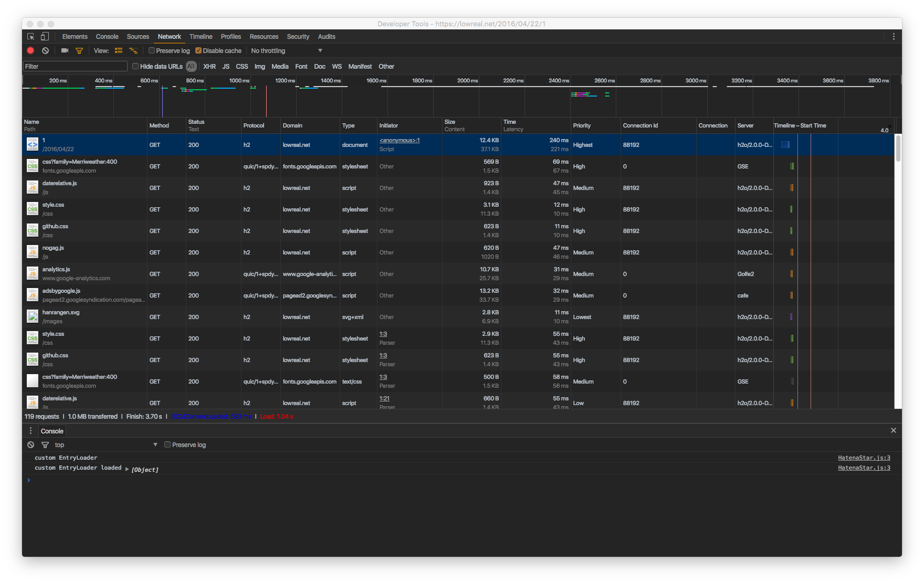Expand the logged [Object] entry

127,470
